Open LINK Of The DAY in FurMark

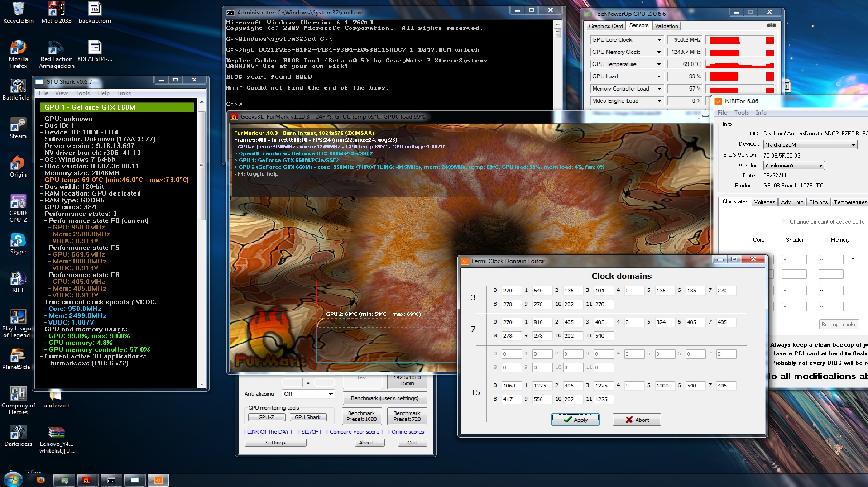pos(268,432)
